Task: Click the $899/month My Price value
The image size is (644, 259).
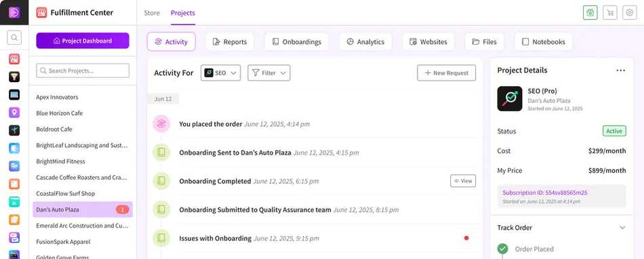Action: click(607, 171)
